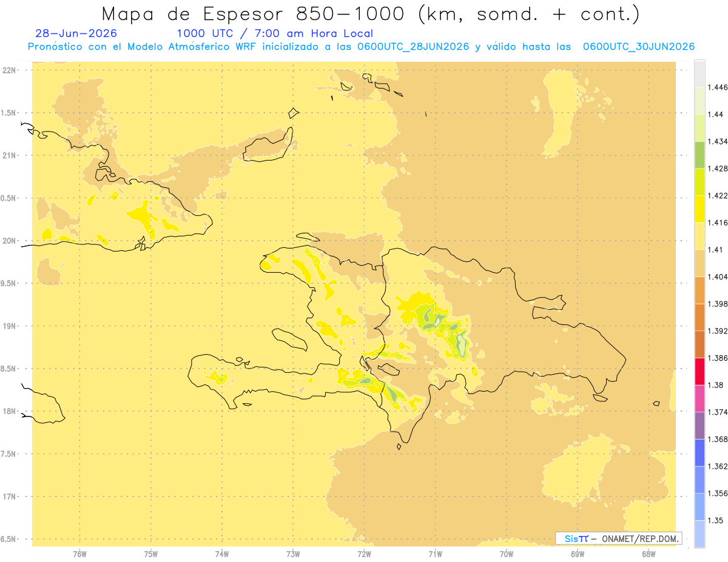Click the 69W longitude label

coord(578,554)
